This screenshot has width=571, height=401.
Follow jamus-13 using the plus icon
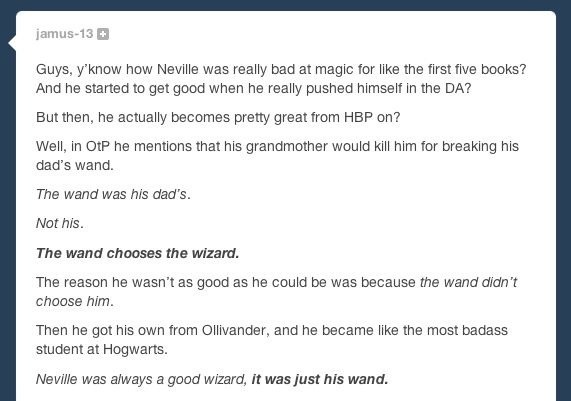point(103,34)
